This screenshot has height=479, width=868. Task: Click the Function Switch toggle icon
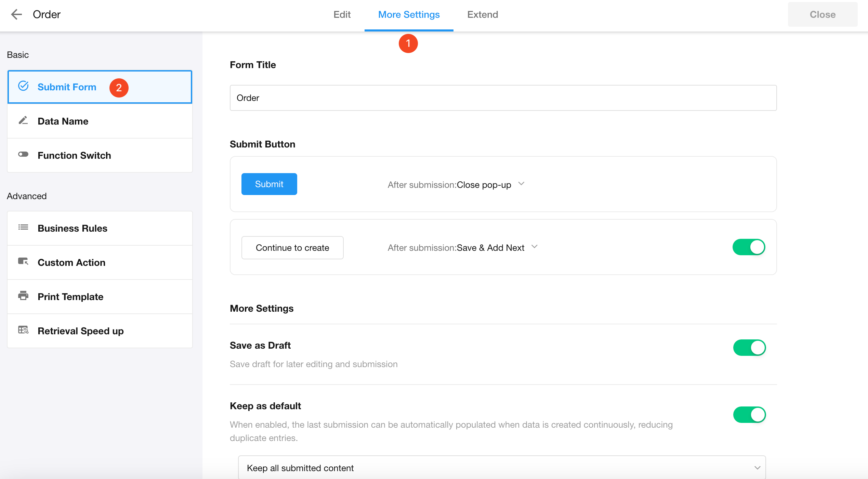[x=23, y=155]
